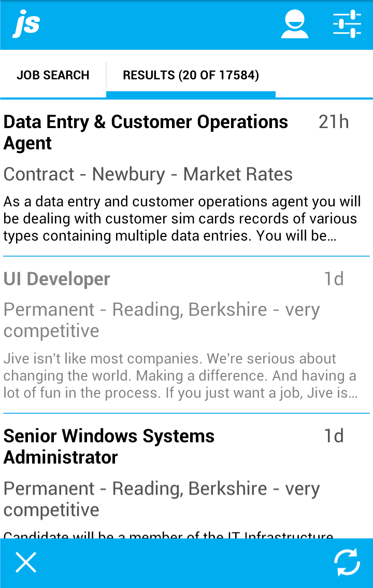This screenshot has width=373, height=588.
Task: Tap Senior Windows job's Permanent - Reading line
Action: 162,499
